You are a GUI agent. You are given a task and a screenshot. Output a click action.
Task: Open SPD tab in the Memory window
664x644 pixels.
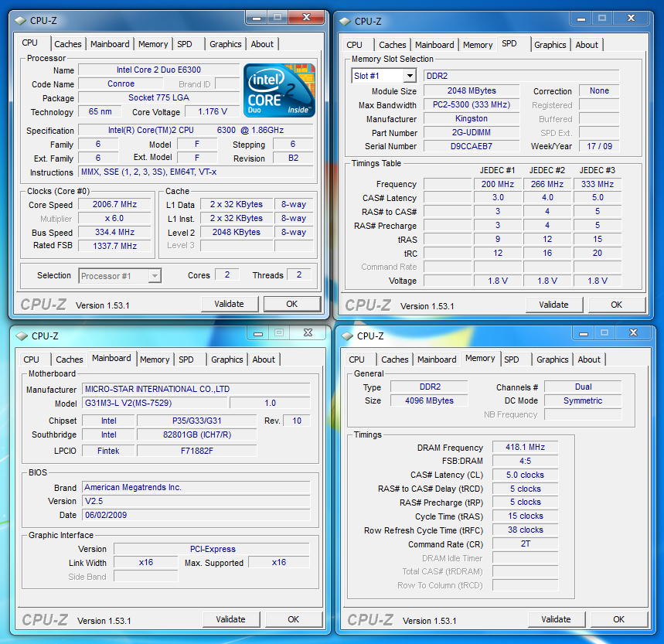pyautogui.click(x=512, y=359)
